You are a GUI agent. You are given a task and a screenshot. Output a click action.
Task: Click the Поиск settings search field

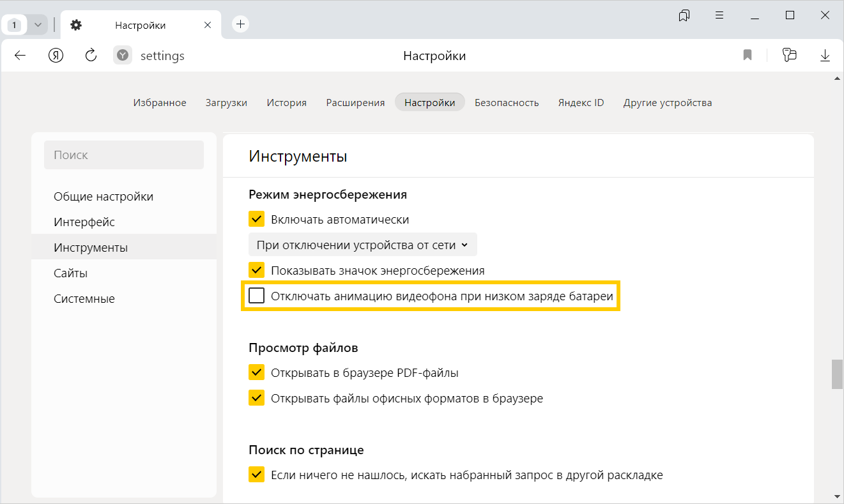click(x=123, y=155)
